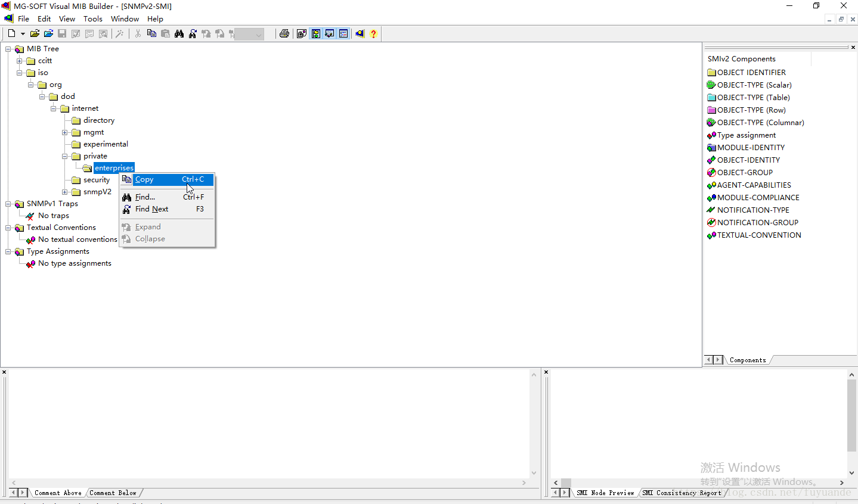Select Type assignment component
Image resolution: width=858 pixels, height=504 pixels.
click(x=747, y=135)
